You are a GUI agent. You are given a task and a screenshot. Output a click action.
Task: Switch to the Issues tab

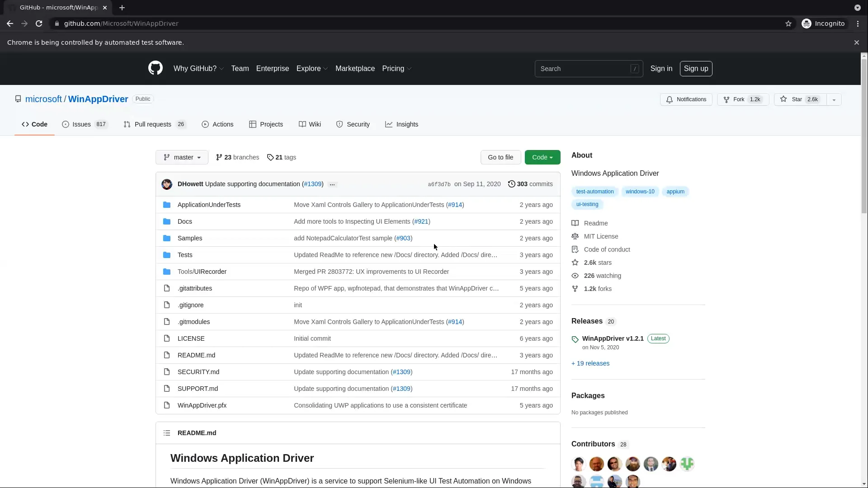tap(85, 124)
